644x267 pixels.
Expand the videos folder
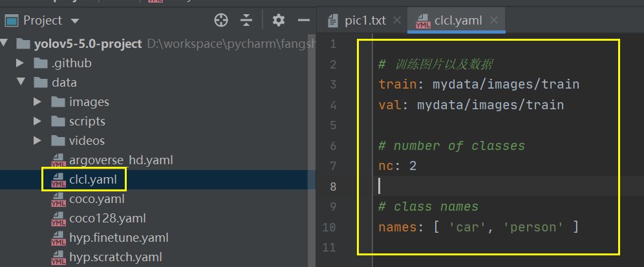tap(38, 141)
